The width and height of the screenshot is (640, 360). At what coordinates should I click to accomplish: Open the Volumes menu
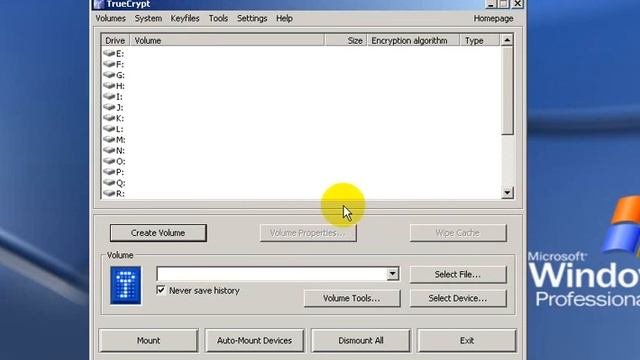pyautogui.click(x=110, y=18)
